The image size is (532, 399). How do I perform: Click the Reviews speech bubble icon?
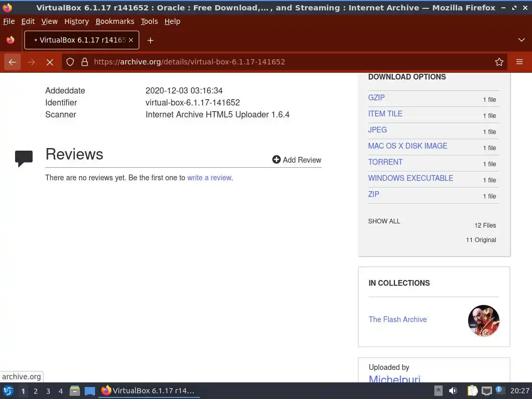(24, 158)
